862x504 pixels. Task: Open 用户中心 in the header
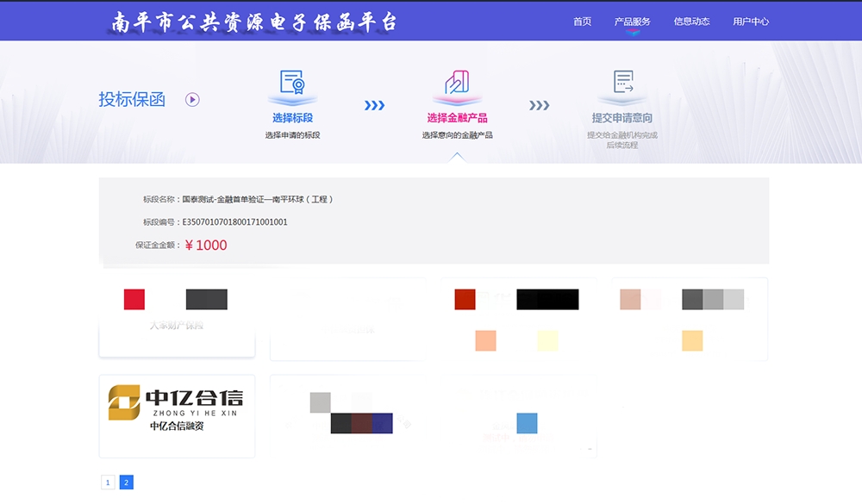[751, 22]
